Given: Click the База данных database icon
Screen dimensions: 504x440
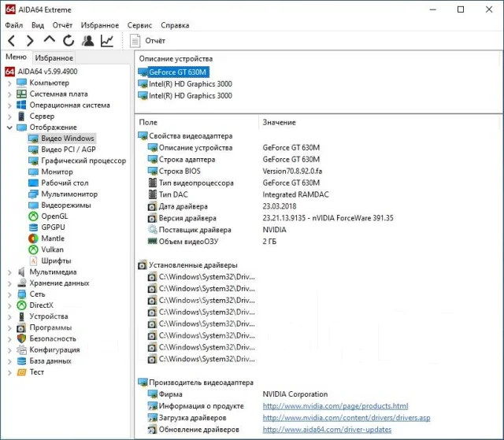Looking at the screenshot, I should pyautogui.click(x=21, y=361).
